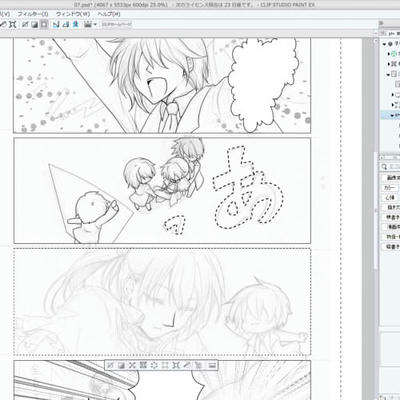The width and height of the screenshot is (400, 400).
Task: Open the フィルター(I) menu
Action: (x=33, y=14)
